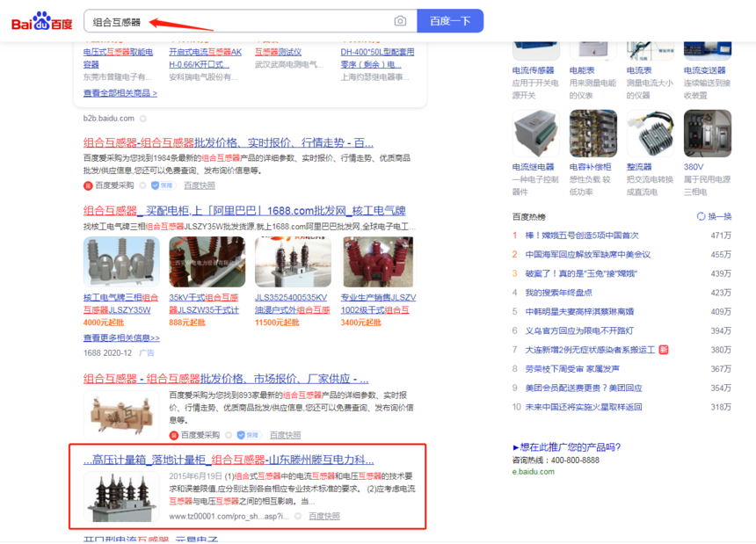Viewport: 756px width, 544px height.
Task: Open 380V text link
Action: pos(694,167)
